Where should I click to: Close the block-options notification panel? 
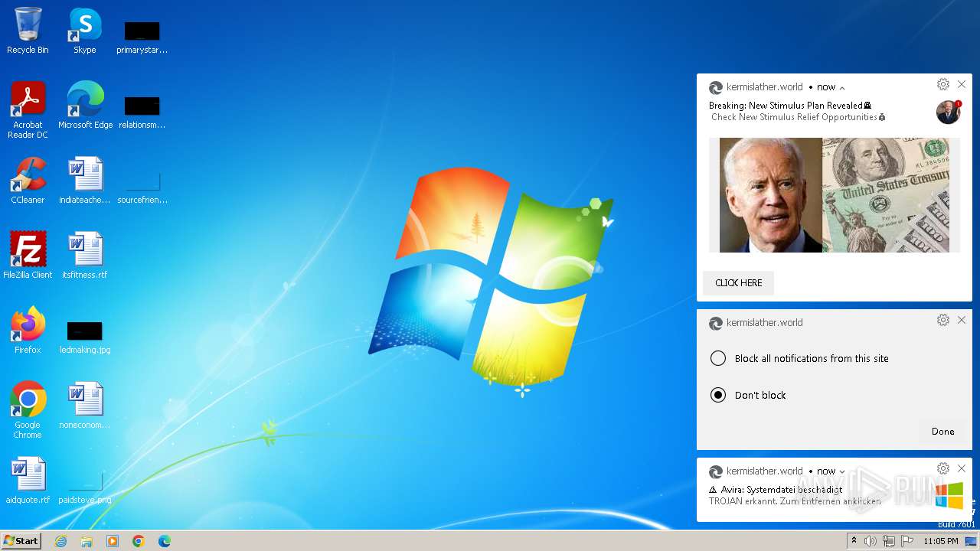[x=962, y=320]
